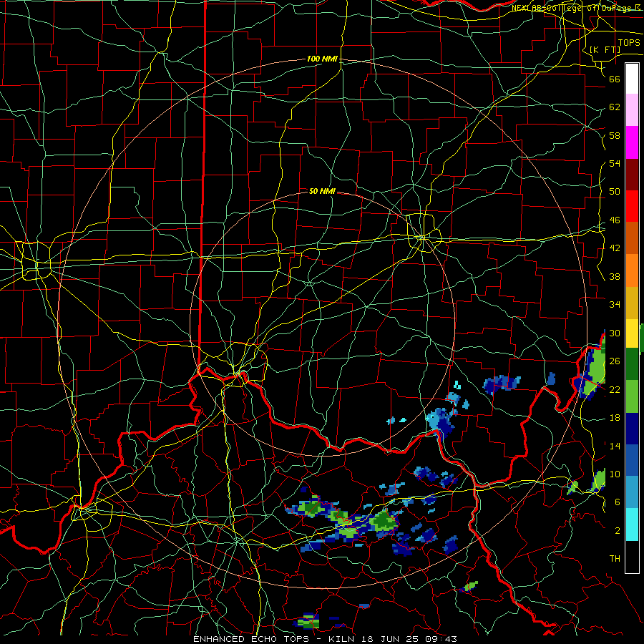Select the yellow legend segment near 30
The width and height of the screenshot is (644, 644).
pos(632,333)
